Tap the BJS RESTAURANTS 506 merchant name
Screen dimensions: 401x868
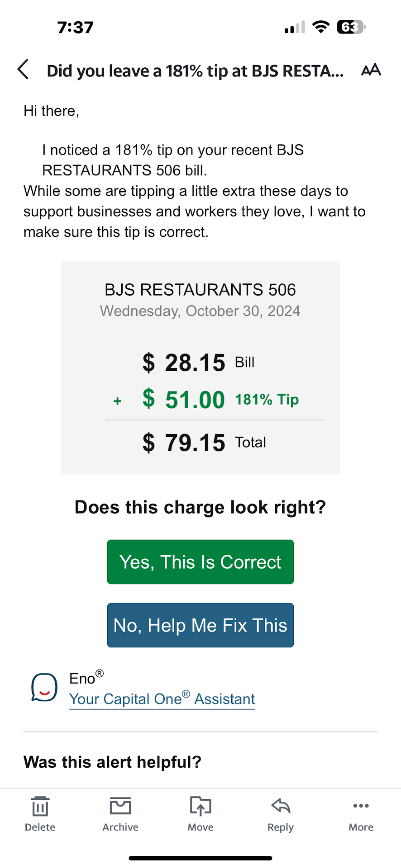pyautogui.click(x=200, y=290)
